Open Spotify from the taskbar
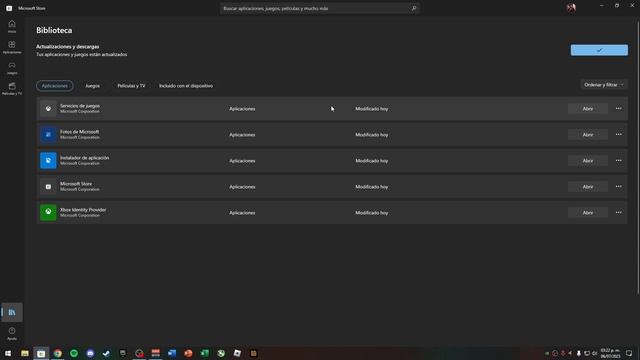Screen dimensions: 640x360 74,353
